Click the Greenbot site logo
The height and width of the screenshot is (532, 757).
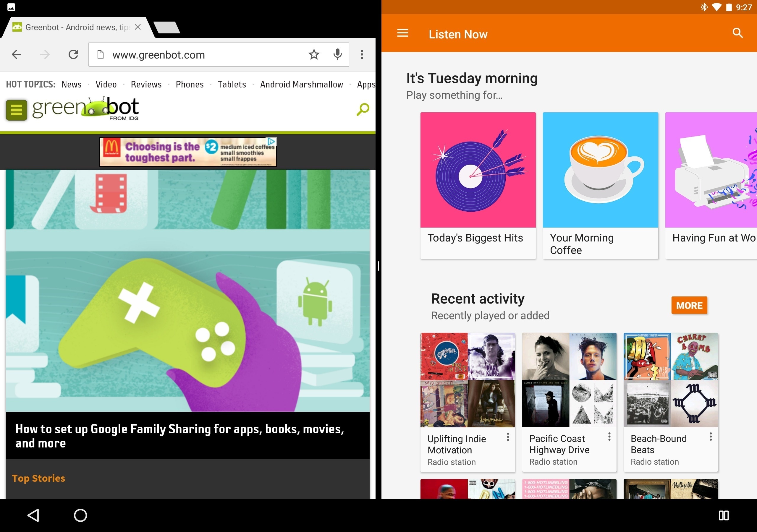85,108
